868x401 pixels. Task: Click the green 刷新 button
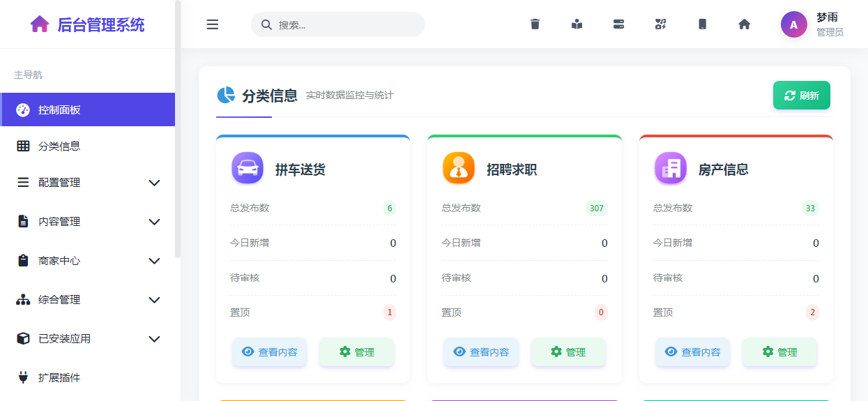(x=802, y=96)
